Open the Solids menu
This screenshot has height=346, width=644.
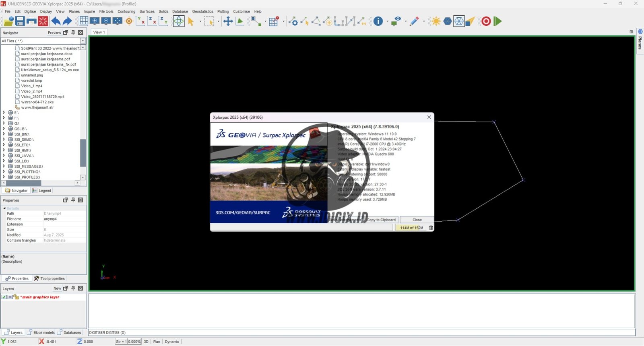point(163,11)
